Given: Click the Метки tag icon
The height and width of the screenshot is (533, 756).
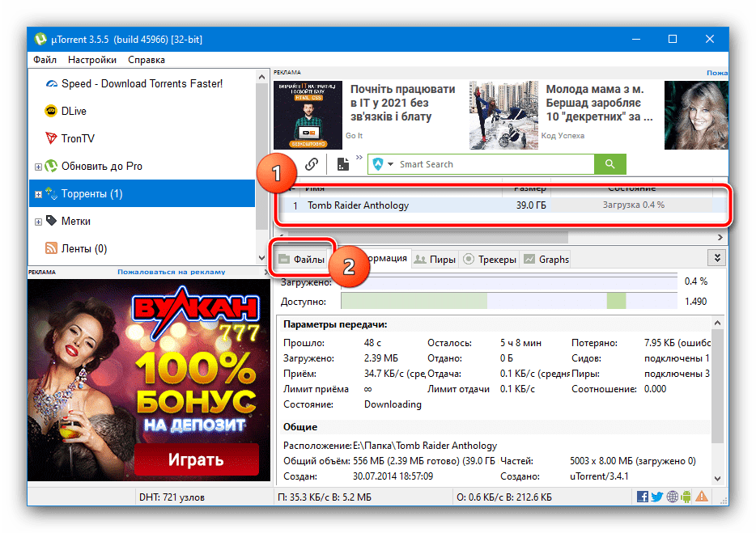Looking at the screenshot, I should click(x=51, y=221).
